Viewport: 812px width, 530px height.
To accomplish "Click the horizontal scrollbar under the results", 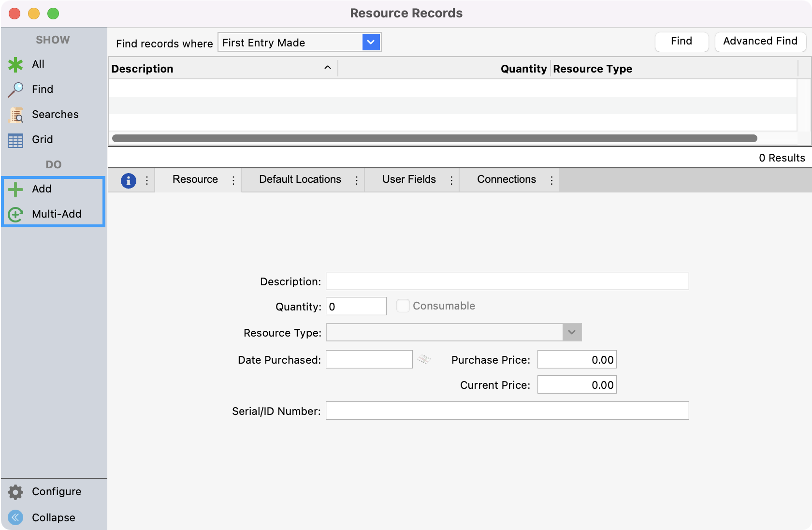I will [x=434, y=138].
